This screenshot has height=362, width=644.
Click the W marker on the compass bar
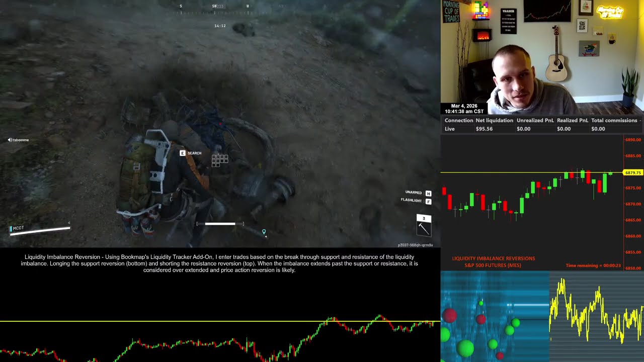pyautogui.click(x=248, y=7)
